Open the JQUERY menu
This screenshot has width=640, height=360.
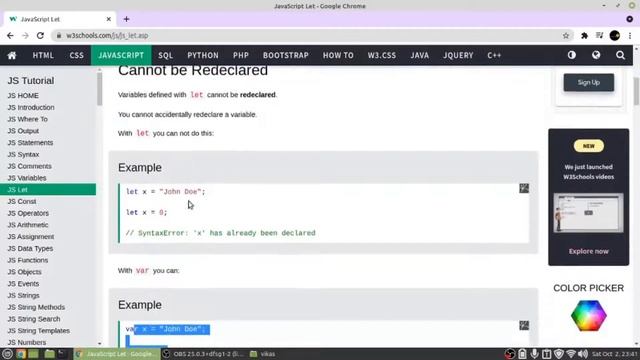point(458,56)
